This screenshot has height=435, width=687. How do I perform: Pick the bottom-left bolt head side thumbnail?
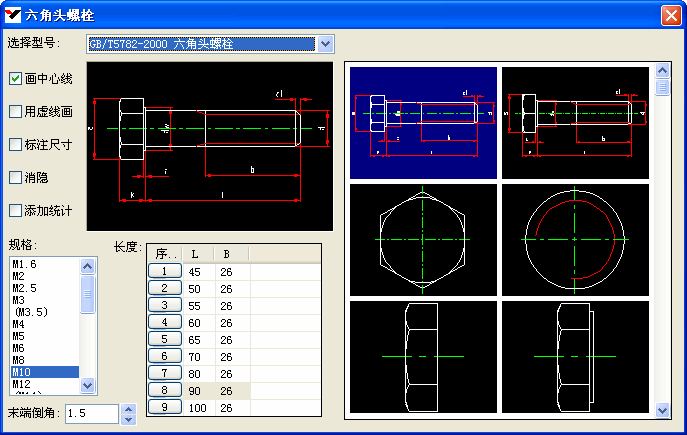(423, 355)
